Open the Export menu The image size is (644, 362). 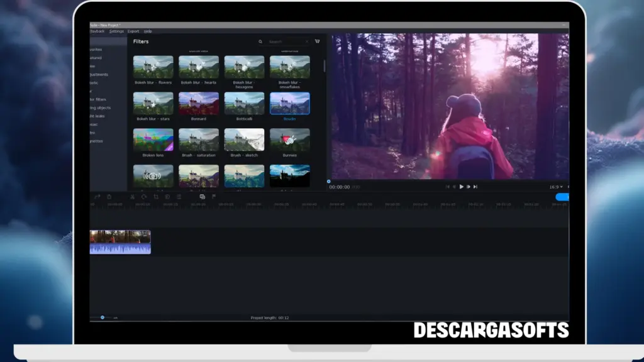pyautogui.click(x=133, y=31)
